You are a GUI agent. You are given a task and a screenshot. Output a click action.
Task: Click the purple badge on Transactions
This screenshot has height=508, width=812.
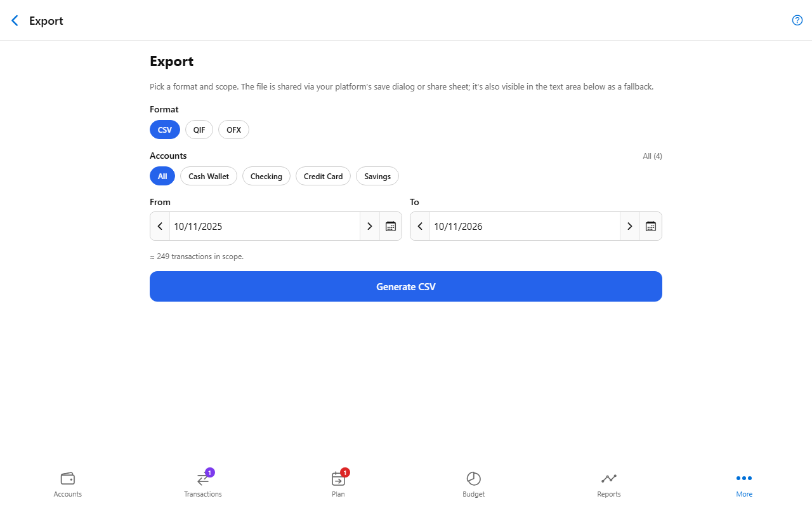tap(210, 472)
